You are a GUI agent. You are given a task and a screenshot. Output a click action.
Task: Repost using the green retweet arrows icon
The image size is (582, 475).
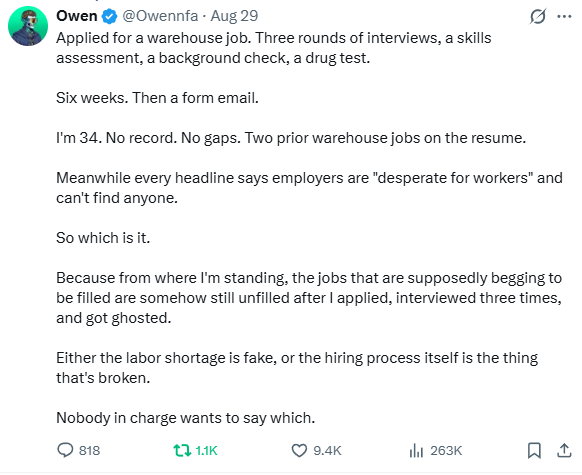(182, 451)
